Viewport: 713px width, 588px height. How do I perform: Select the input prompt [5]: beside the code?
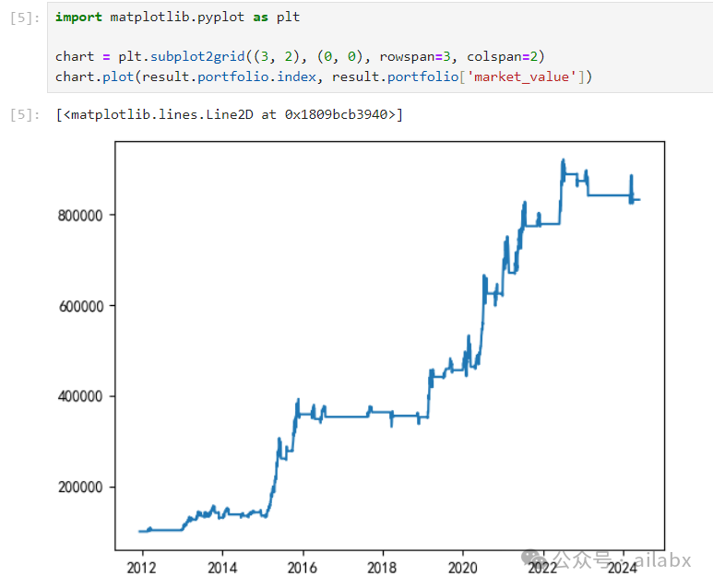coord(25,18)
